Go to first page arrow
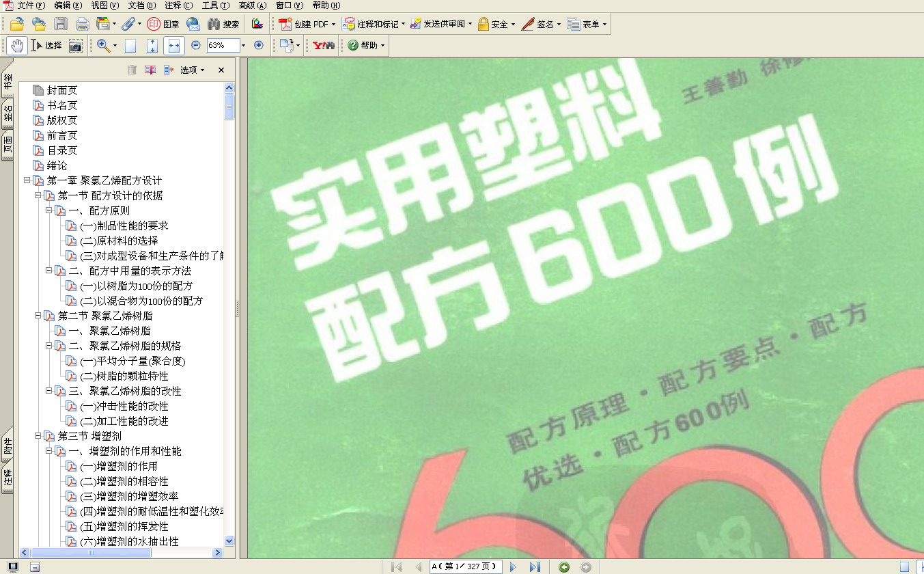This screenshot has height=574, width=924. tap(396, 566)
